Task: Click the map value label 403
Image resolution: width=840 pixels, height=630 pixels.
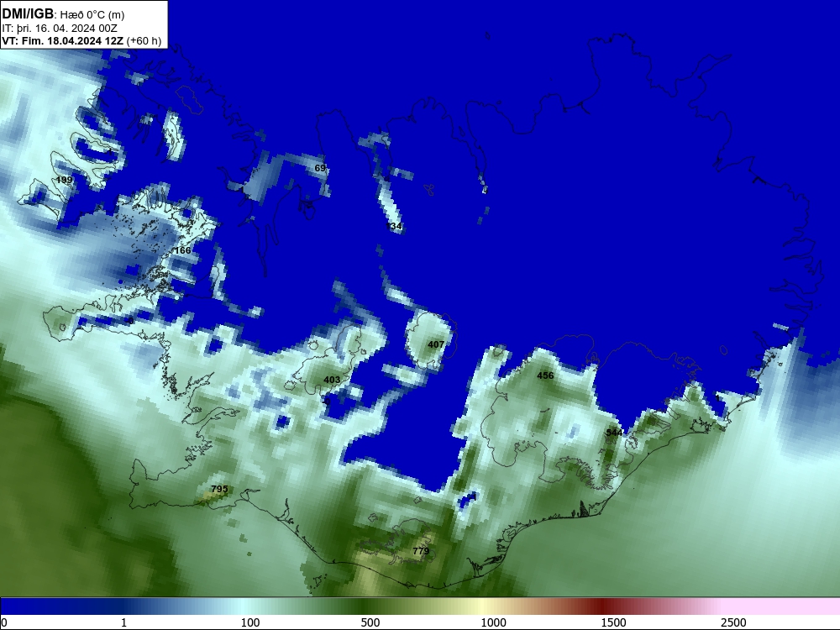Action: point(332,380)
